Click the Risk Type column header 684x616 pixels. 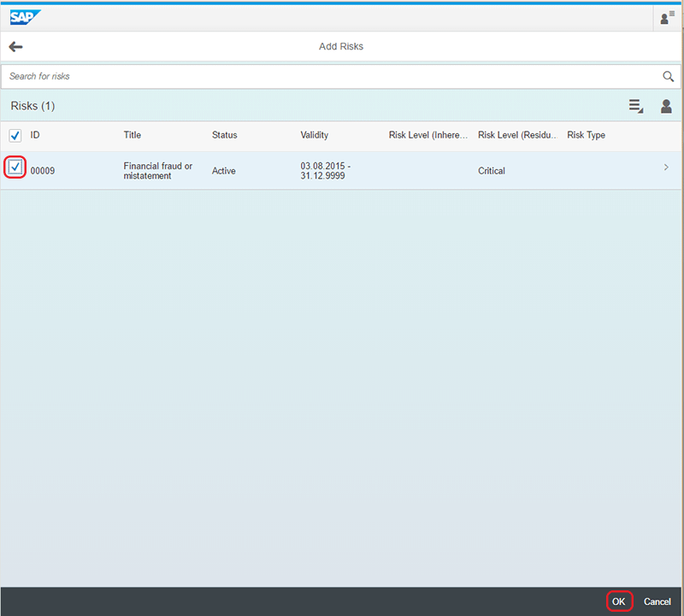(586, 135)
